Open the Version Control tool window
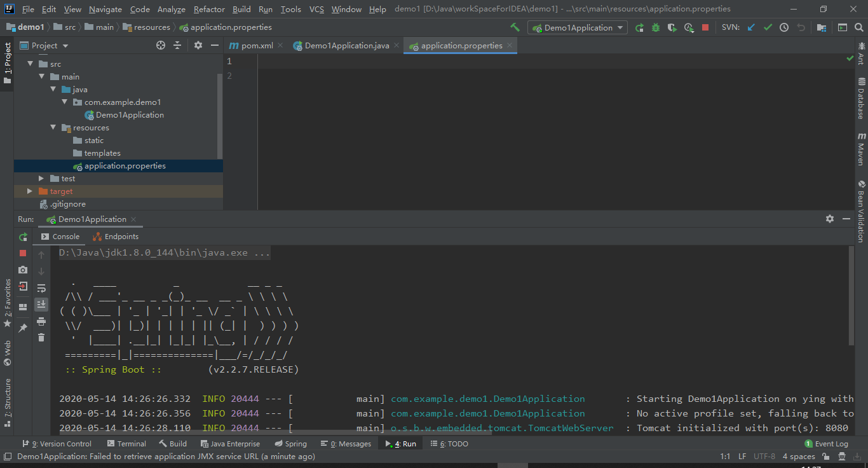The height and width of the screenshot is (468, 868). 57,444
